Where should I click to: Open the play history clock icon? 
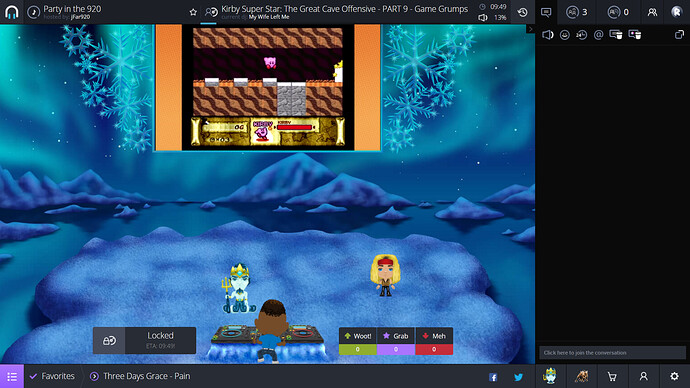click(x=522, y=12)
